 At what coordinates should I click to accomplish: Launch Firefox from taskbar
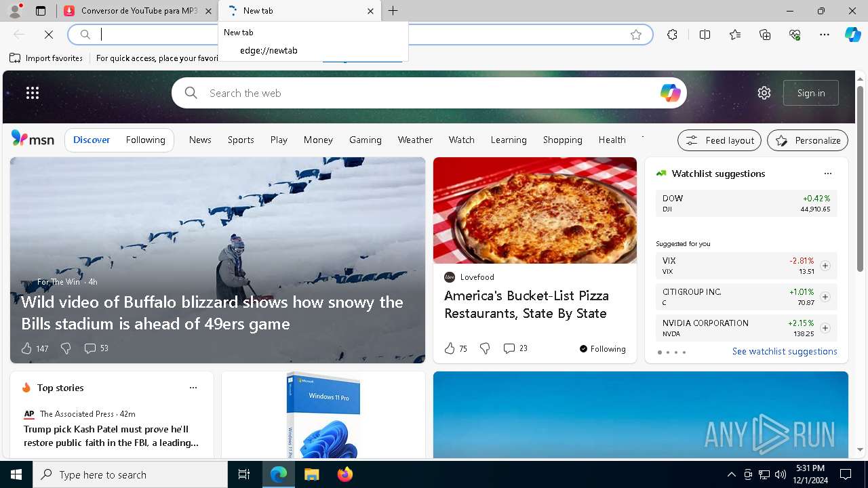coord(345,474)
